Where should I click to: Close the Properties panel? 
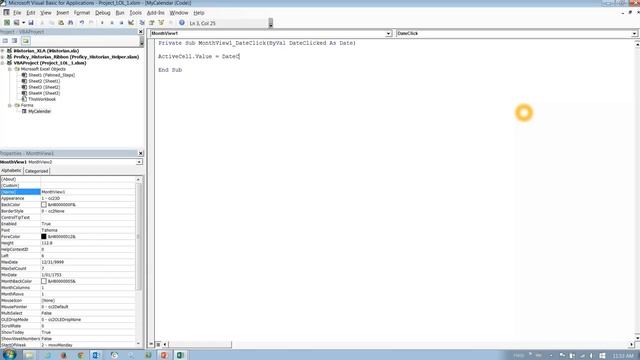pos(140,153)
